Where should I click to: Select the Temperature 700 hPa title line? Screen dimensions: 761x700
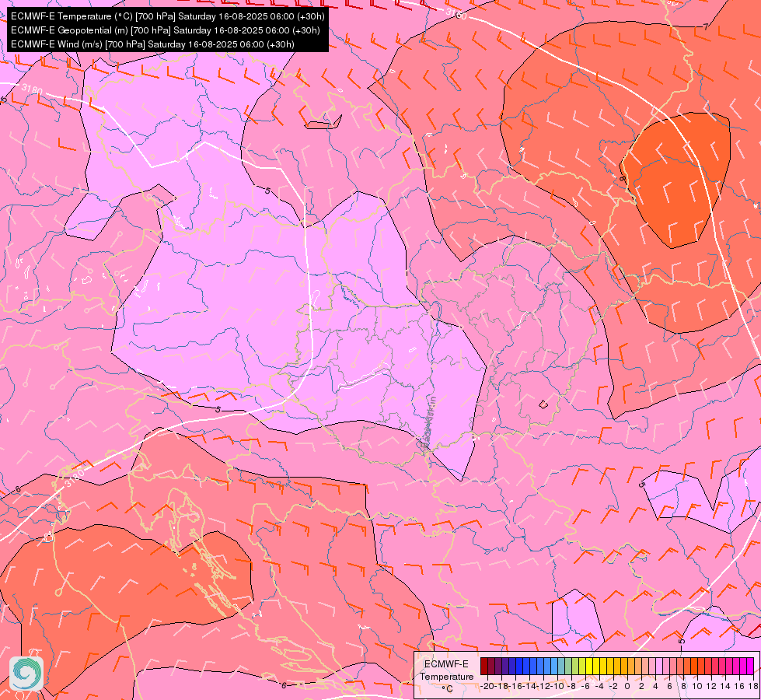(x=167, y=16)
